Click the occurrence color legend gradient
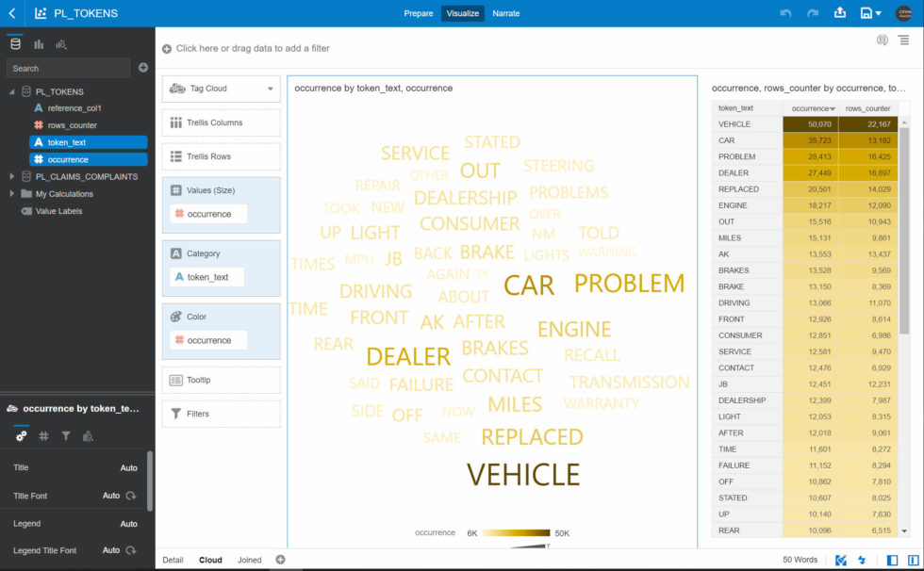Screen dimensions: 924x571 516,532
